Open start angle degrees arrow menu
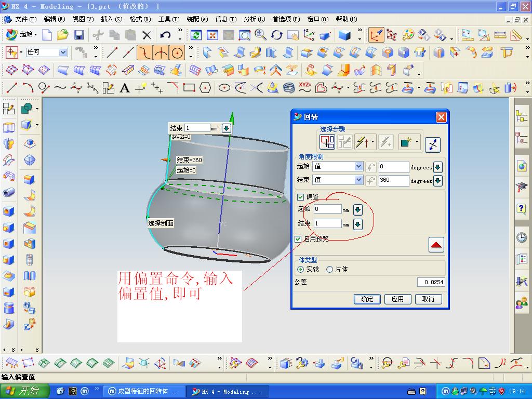The width and height of the screenshot is (532, 399). [437, 167]
